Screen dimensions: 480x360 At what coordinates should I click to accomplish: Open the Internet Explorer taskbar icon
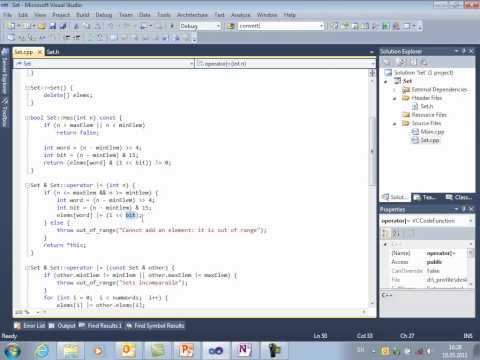(x=42, y=351)
